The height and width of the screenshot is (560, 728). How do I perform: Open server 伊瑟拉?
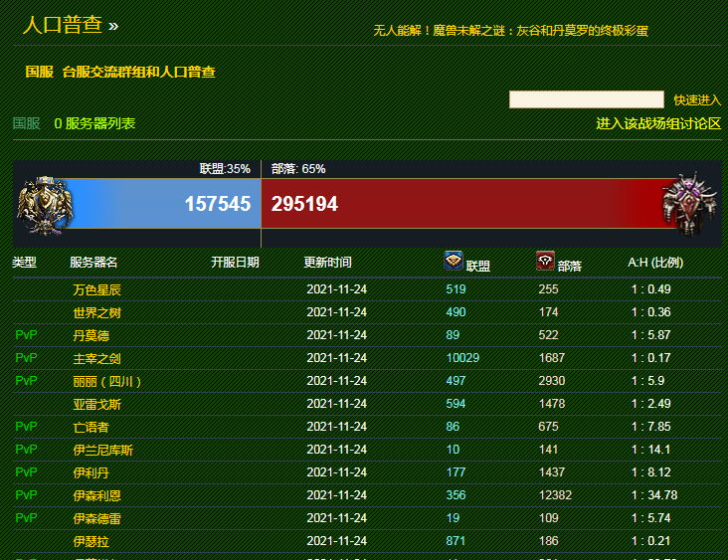(x=91, y=541)
